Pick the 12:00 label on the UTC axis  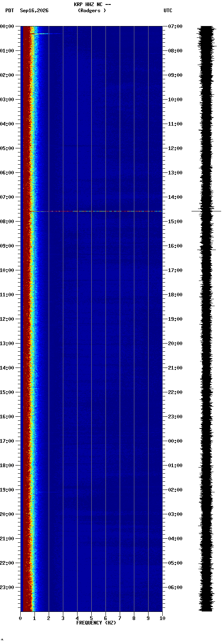[175, 148]
